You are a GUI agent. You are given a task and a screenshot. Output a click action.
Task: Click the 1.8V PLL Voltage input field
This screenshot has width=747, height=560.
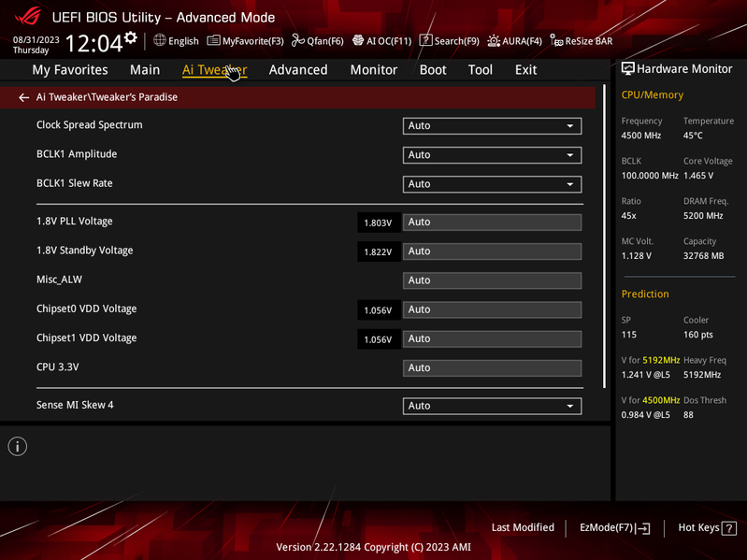coord(492,223)
